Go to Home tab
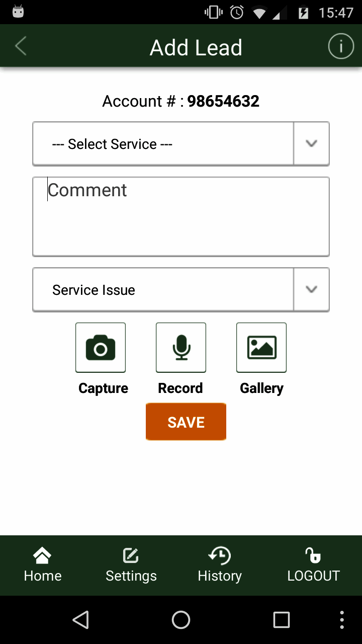The height and width of the screenshot is (644, 362). pyautogui.click(x=43, y=566)
